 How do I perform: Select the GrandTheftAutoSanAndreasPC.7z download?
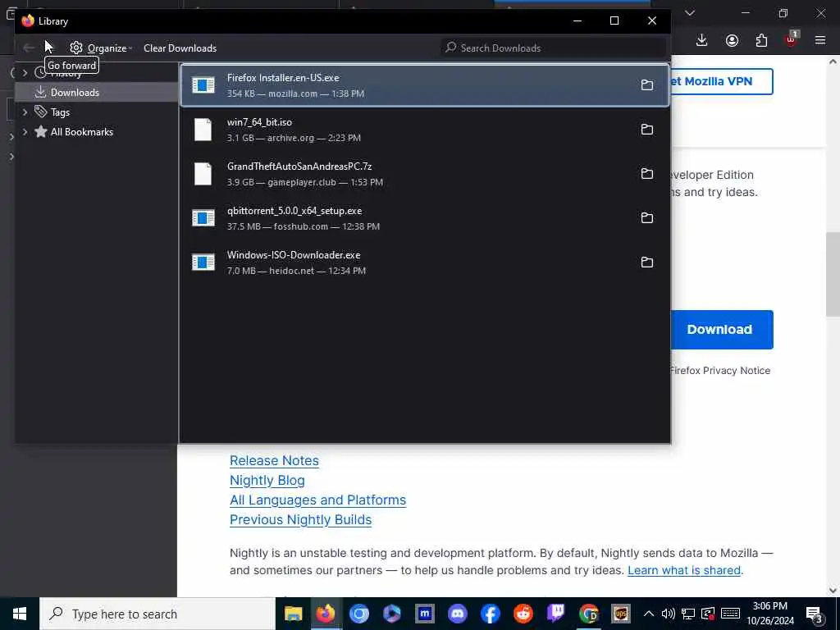(424, 174)
